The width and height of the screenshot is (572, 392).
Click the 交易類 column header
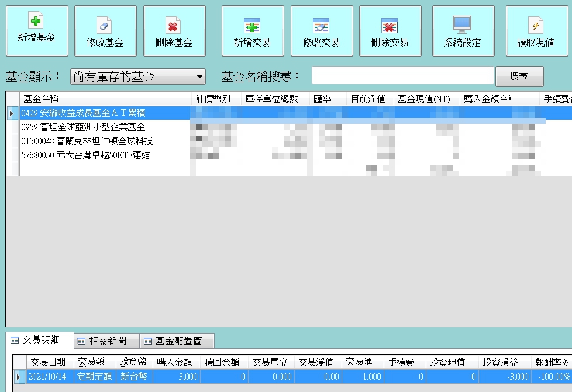tap(95, 362)
